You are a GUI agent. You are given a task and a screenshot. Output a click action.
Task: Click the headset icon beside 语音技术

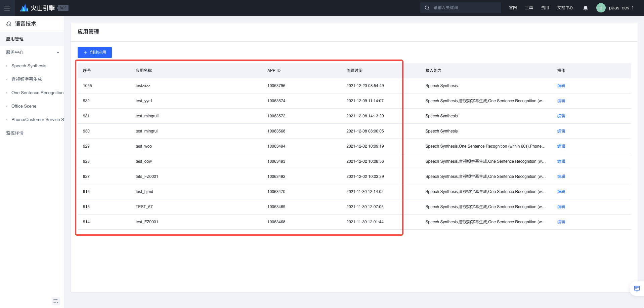tap(9, 24)
